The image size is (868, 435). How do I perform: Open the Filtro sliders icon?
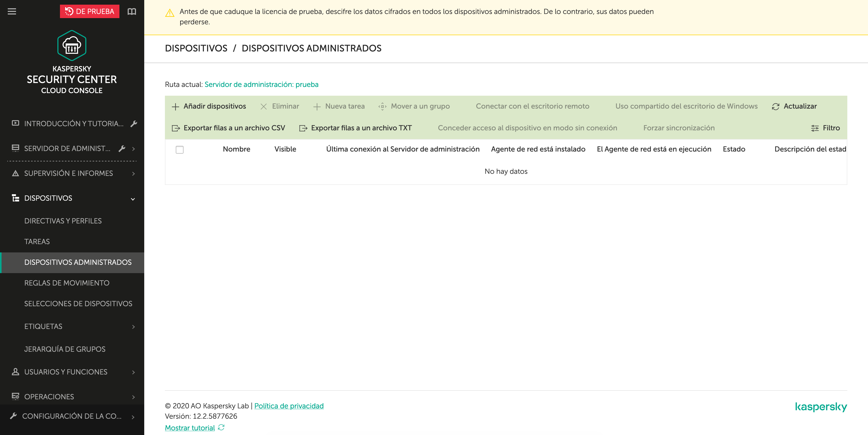(815, 128)
